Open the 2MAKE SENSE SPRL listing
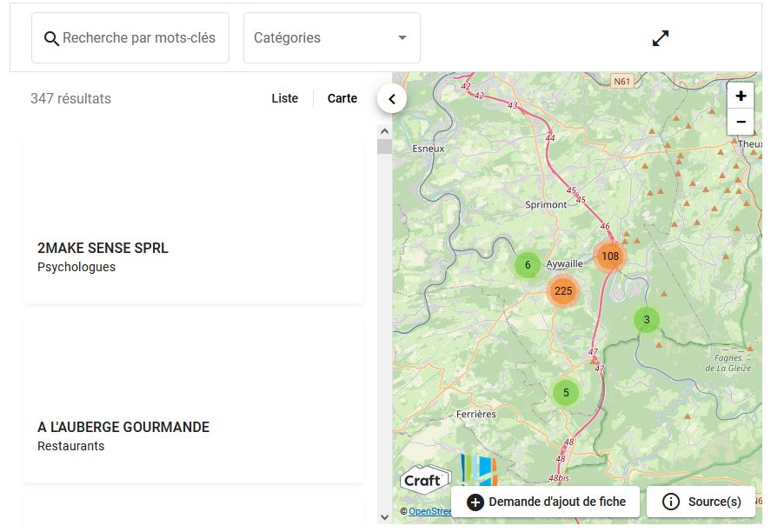771x532 pixels. pyautogui.click(x=194, y=221)
